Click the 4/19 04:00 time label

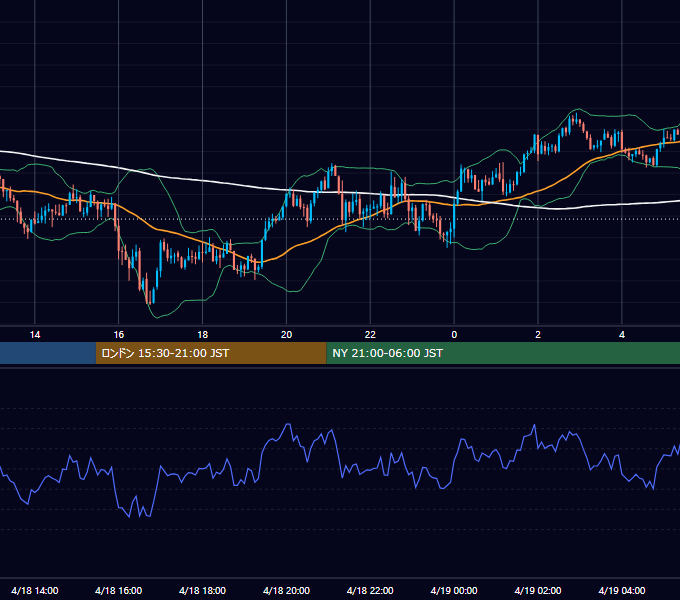point(622,590)
